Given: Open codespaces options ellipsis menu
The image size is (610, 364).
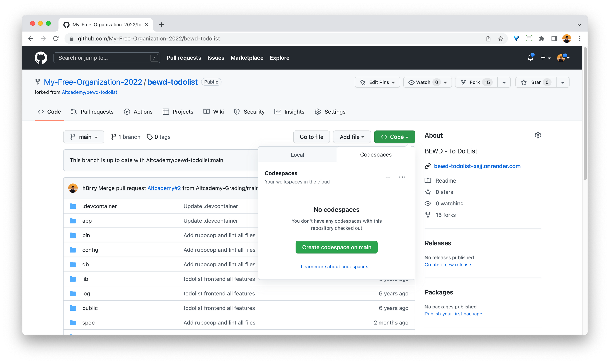Looking at the screenshot, I should pos(402,177).
